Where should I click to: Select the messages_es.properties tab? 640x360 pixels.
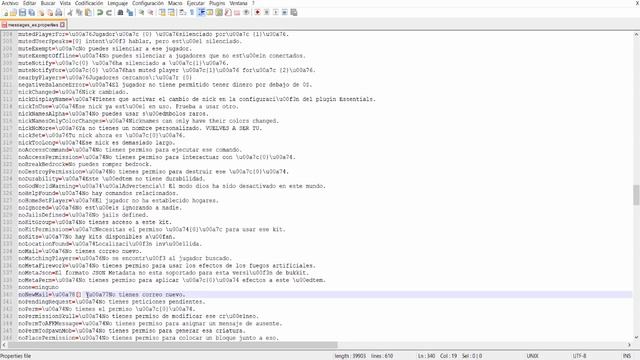(33, 25)
